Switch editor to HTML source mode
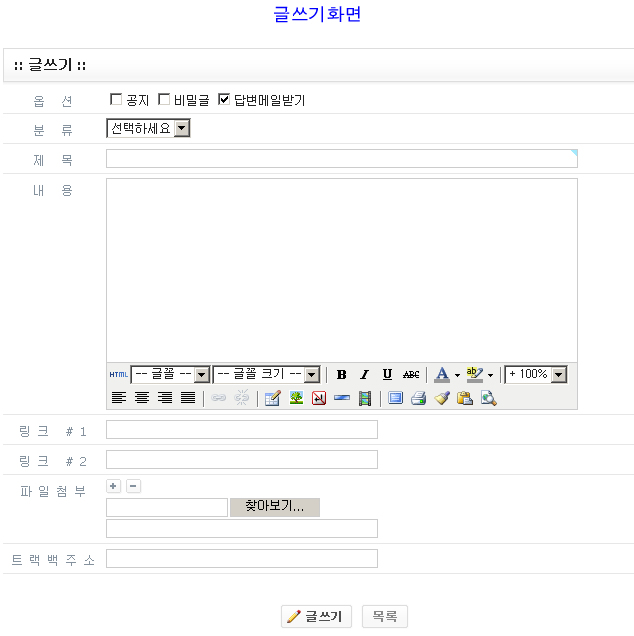This screenshot has width=634, height=636. [x=118, y=374]
